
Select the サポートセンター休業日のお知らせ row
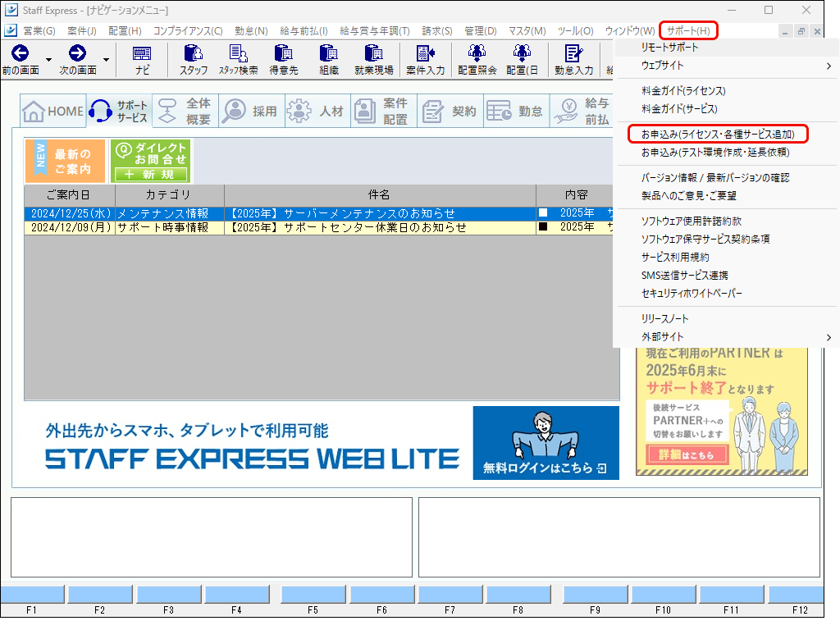[x=319, y=227]
